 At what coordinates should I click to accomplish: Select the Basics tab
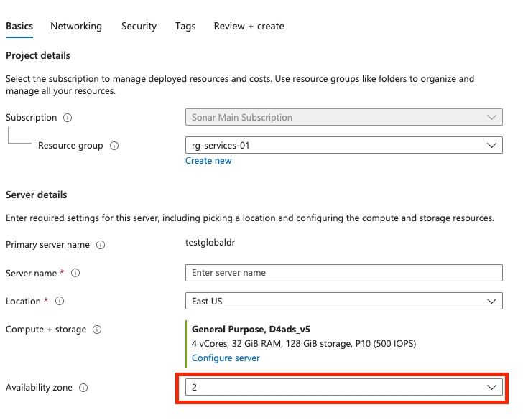(19, 26)
